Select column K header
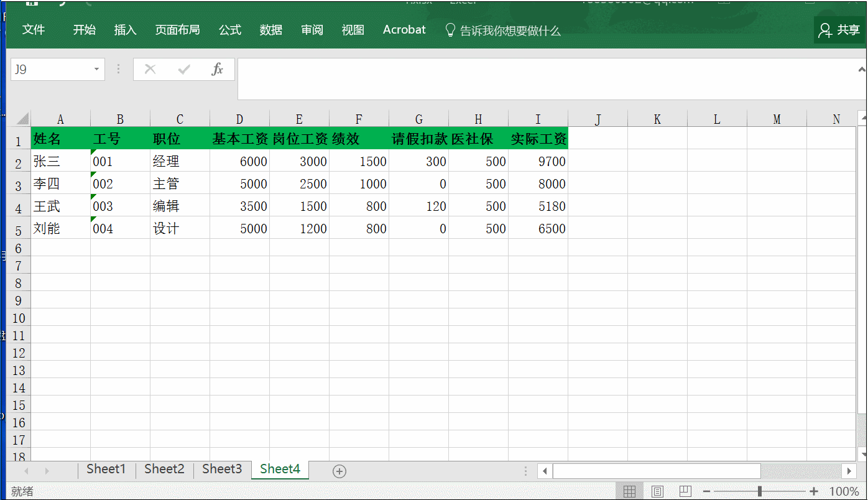 (x=657, y=119)
